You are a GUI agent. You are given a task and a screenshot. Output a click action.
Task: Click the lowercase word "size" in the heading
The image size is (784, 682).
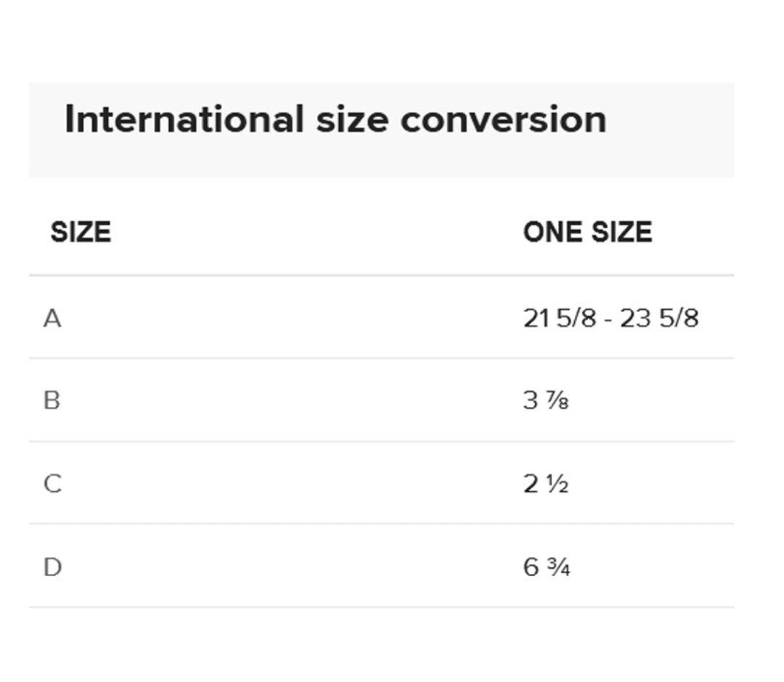point(352,120)
